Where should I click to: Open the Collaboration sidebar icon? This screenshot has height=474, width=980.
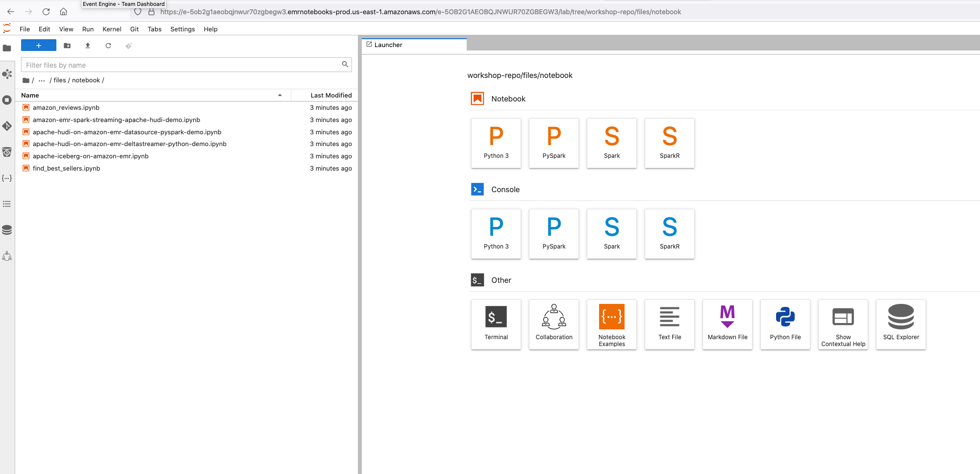point(7,256)
